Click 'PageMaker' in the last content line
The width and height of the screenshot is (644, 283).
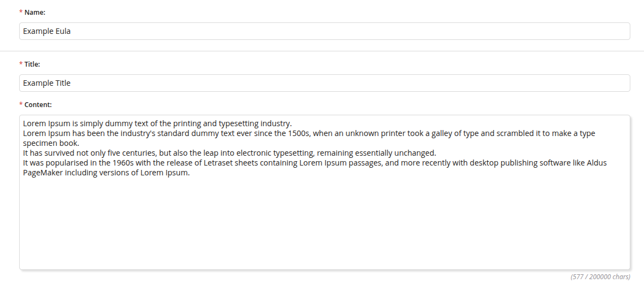[x=42, y=173]
